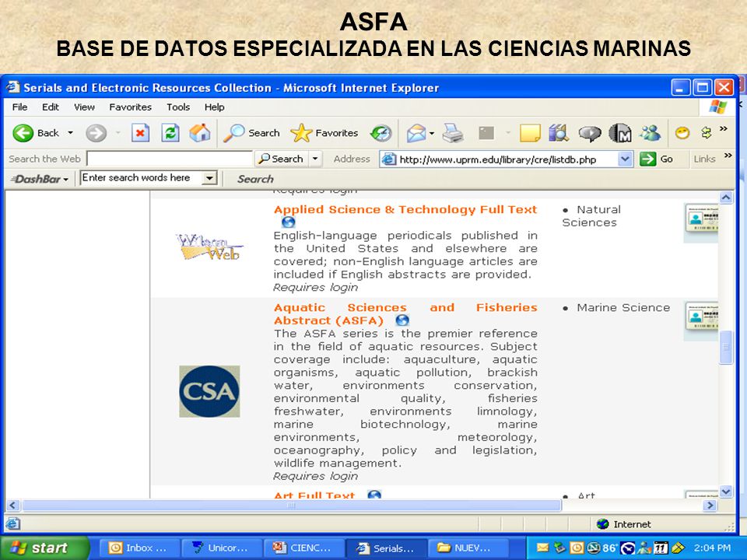Open the ID card thumbnail in Marine Science row

point(701,320)
